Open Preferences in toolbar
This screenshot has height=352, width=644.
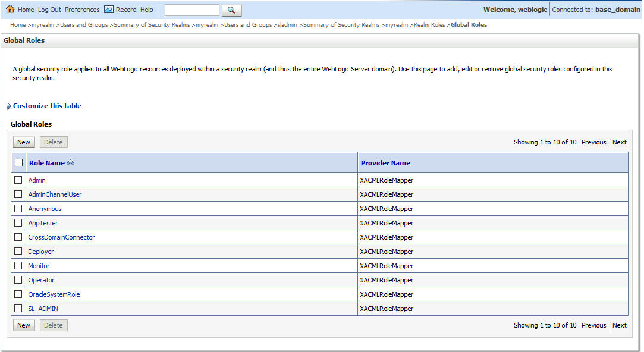pyautogui.click(x=82, y=10)
